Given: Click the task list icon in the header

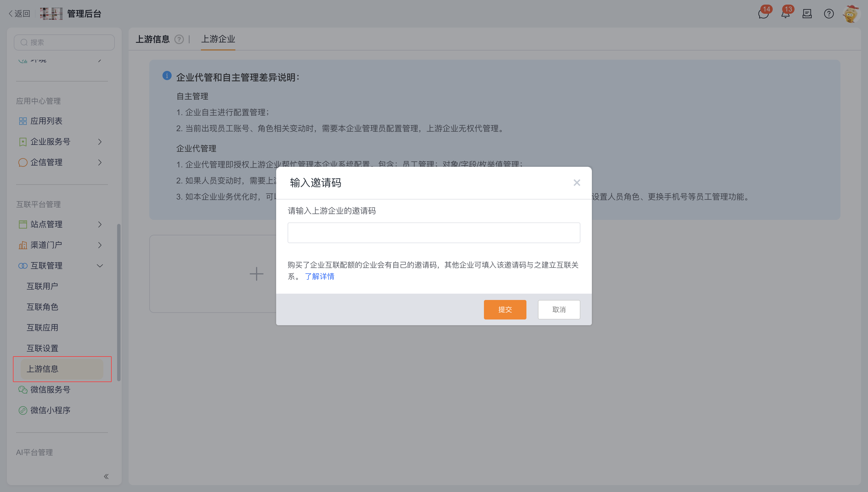Looking at the screenshot, I should (807, 14).
